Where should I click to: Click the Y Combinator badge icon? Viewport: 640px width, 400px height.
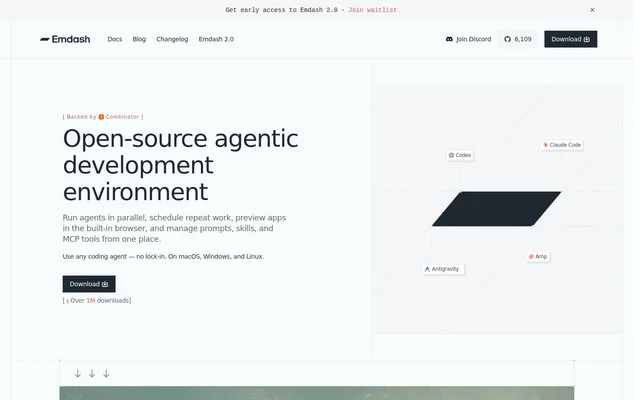[101, 117]
